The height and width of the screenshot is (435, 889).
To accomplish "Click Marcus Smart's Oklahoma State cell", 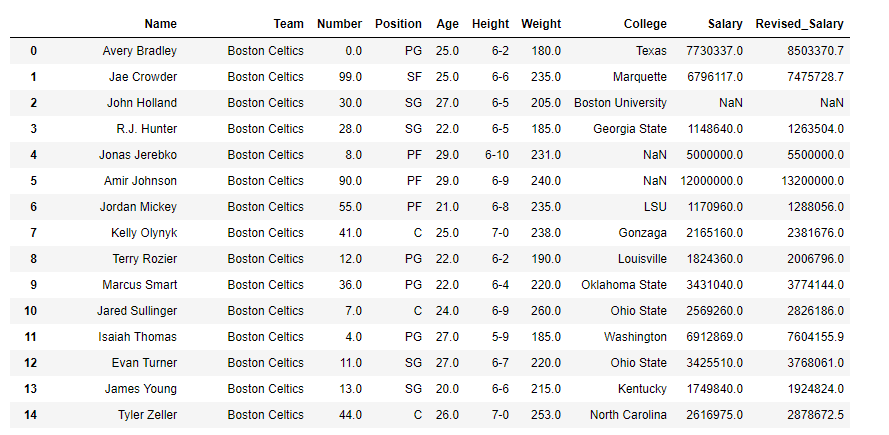I will point(624,285).
